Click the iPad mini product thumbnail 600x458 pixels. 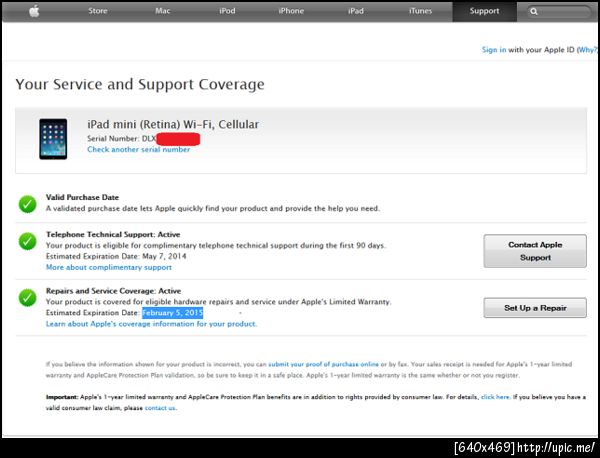53,139
